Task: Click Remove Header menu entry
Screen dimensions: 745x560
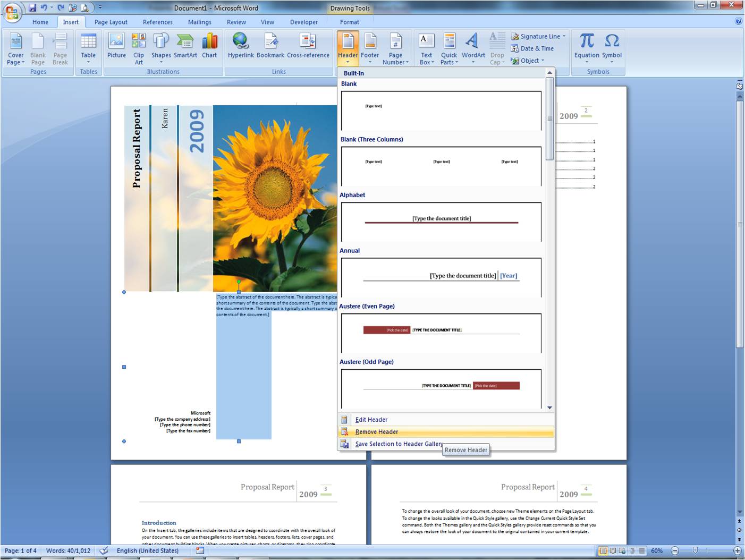Action: point(378,431)
